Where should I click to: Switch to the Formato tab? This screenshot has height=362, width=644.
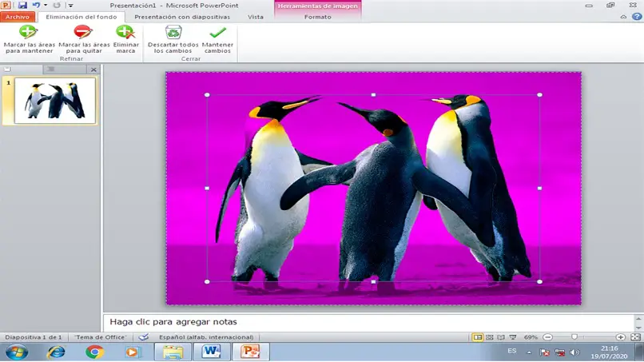tap(317, 17)
